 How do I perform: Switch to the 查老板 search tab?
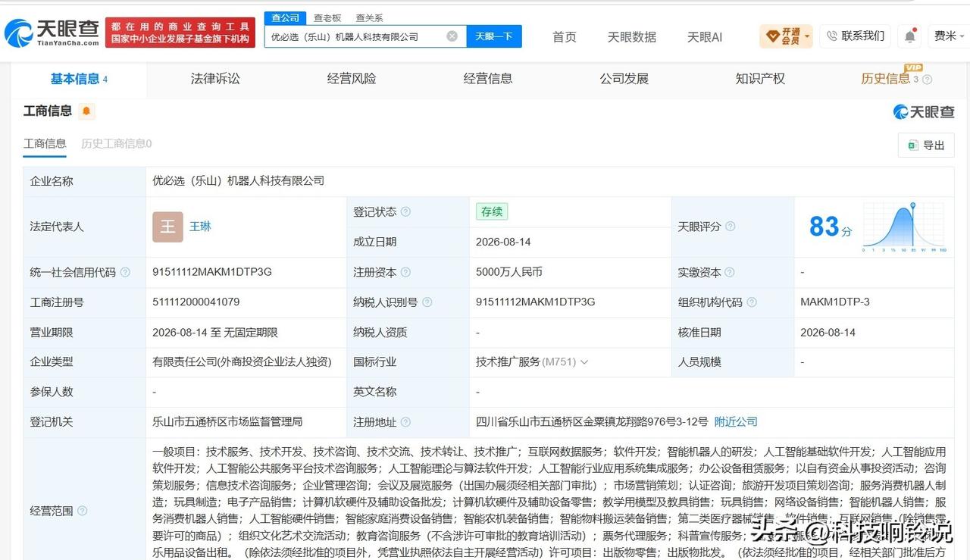(327, 17)
